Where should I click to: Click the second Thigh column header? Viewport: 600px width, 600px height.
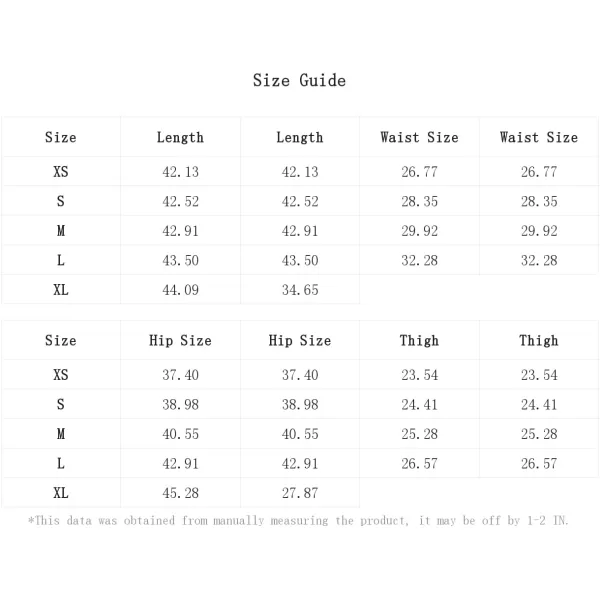539,341
